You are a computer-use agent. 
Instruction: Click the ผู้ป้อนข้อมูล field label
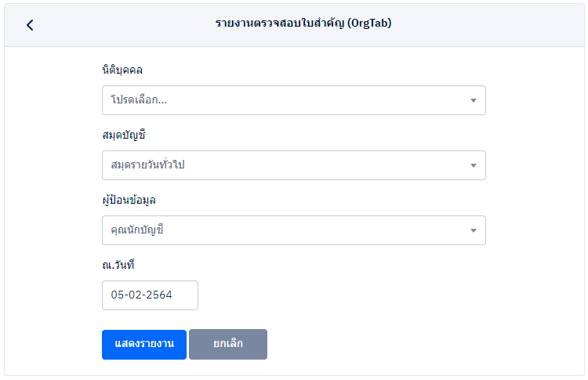click(x=129, y=200)
